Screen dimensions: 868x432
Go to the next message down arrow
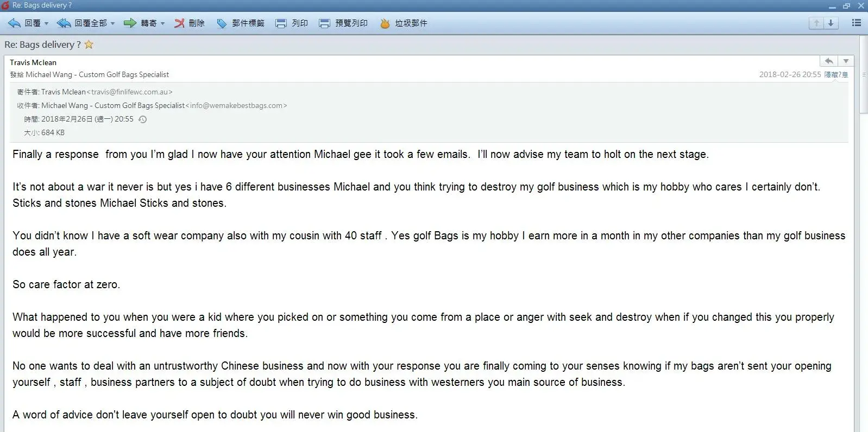coord(831,23)
